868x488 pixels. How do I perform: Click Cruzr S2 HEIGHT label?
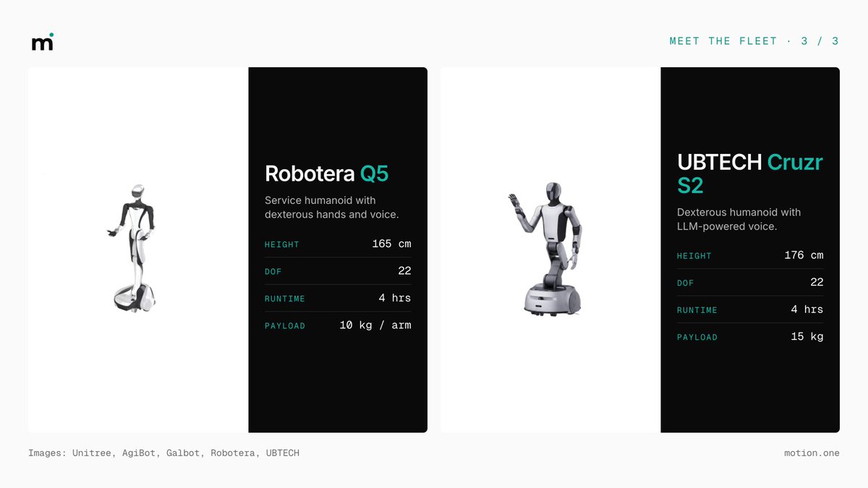click(x=694, y=256)
